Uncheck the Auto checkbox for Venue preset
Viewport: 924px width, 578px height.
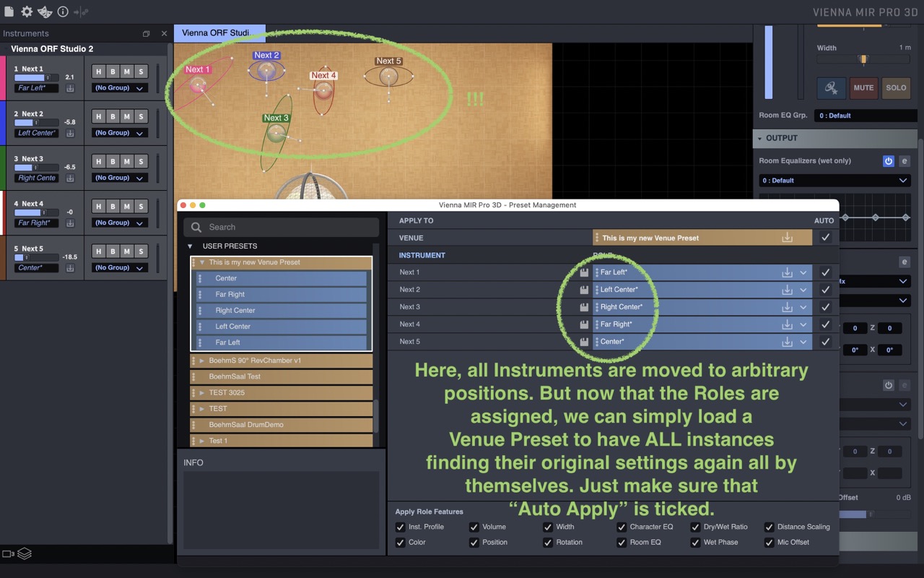(x=825, y=238)
